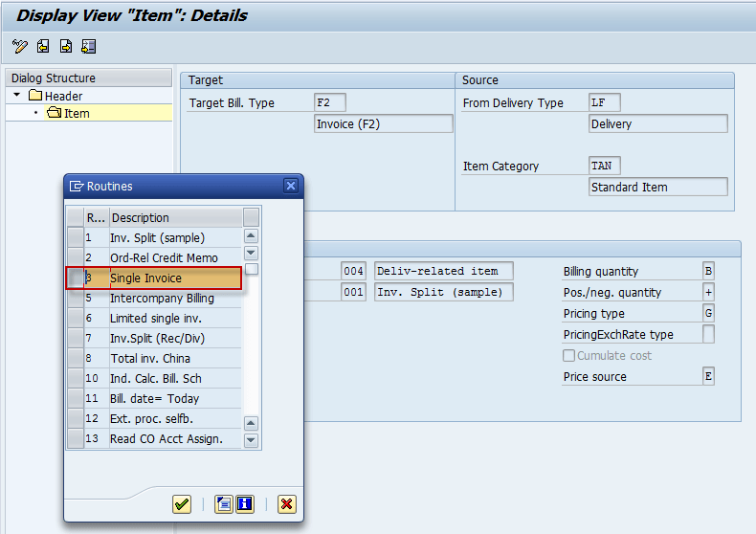
Task: Choose the Bill. date= Today routine
Action: [x=175, y=398]
